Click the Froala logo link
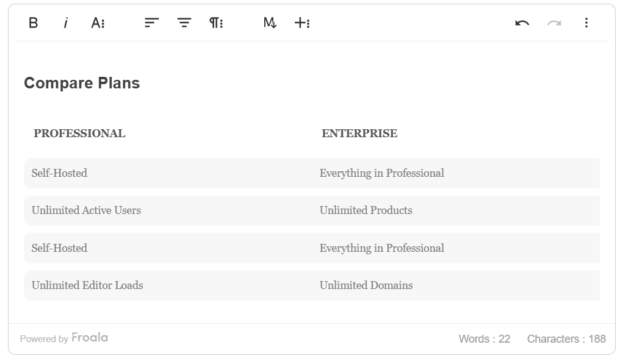 pos(89,338)
